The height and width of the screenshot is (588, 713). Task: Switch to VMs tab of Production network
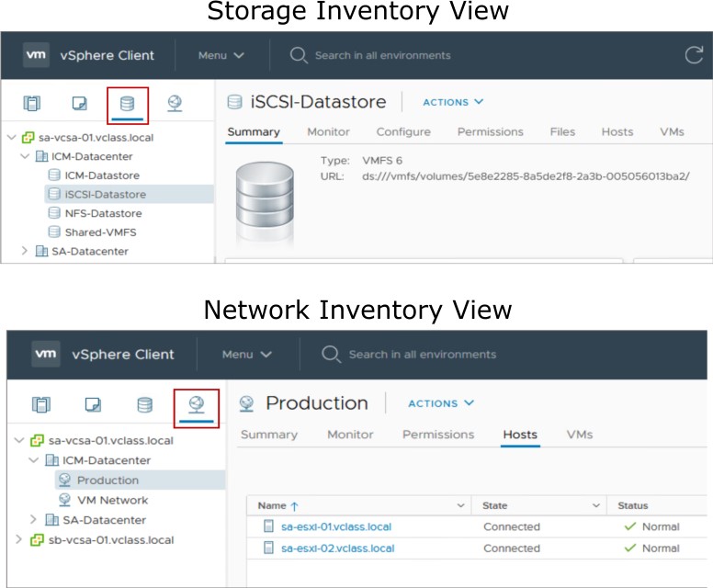coord(579,435)
